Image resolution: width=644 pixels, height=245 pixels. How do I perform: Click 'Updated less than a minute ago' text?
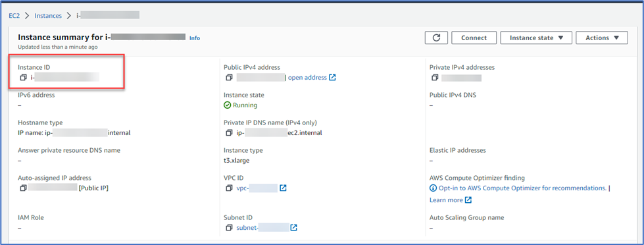click(57, 47)
